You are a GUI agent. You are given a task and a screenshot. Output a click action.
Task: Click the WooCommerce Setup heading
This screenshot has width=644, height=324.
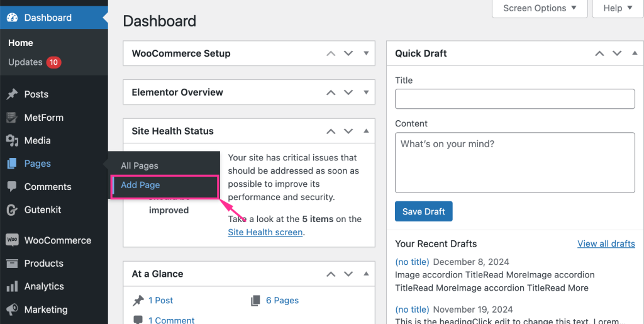tap(181, 53)
